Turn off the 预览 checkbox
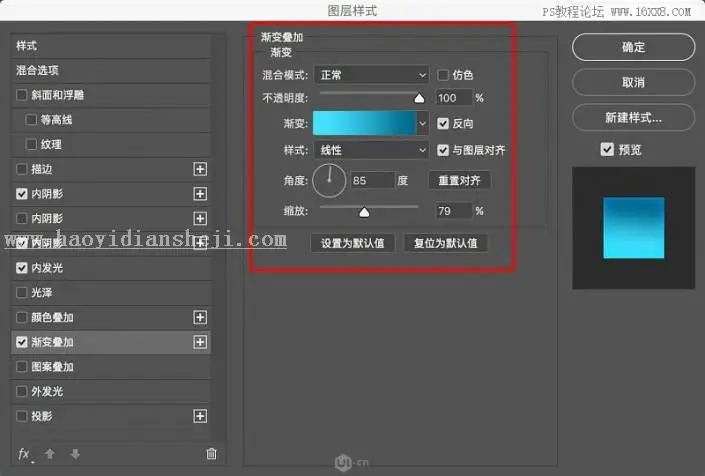Image resolution: width=705 pixels, height=476 pixels. coord(607,149)
